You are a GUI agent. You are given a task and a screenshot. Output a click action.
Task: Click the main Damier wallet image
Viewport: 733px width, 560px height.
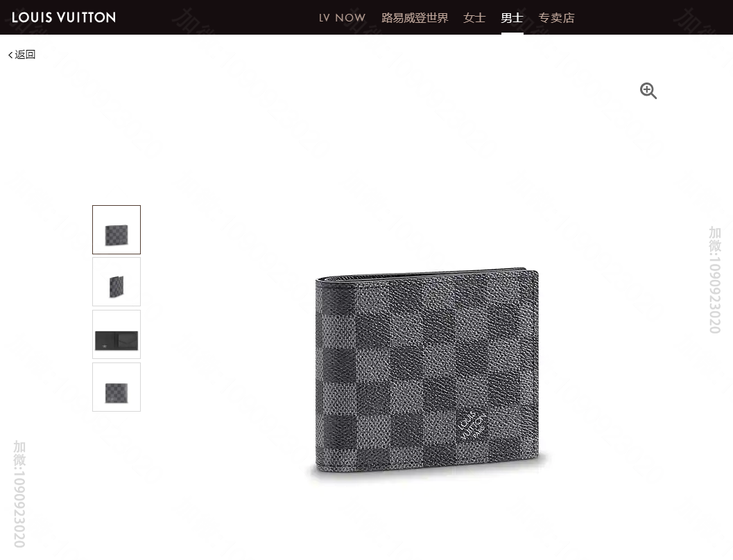point(426,370)
